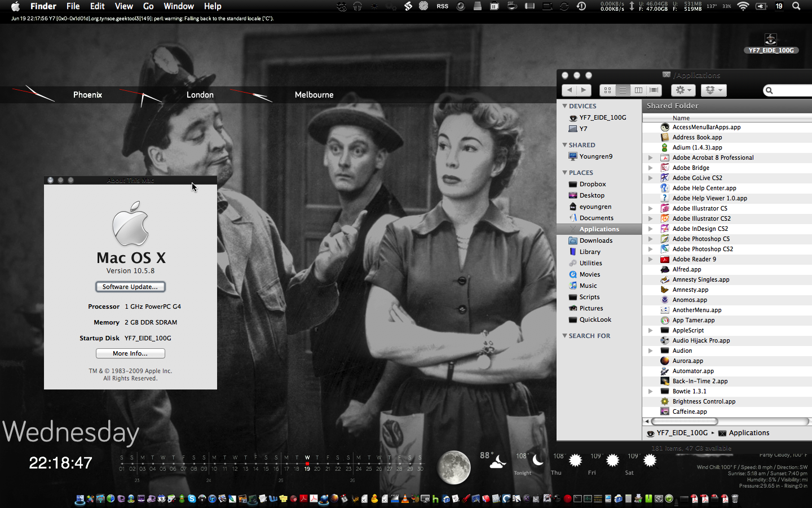Collapse the PLACES sidebar section

point(565,172)
